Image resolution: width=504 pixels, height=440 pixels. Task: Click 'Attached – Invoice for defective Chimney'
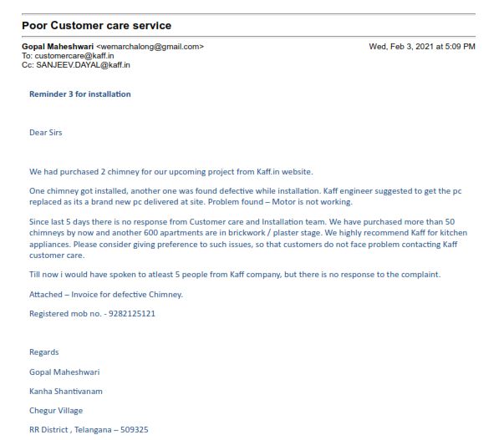(105, 295)
